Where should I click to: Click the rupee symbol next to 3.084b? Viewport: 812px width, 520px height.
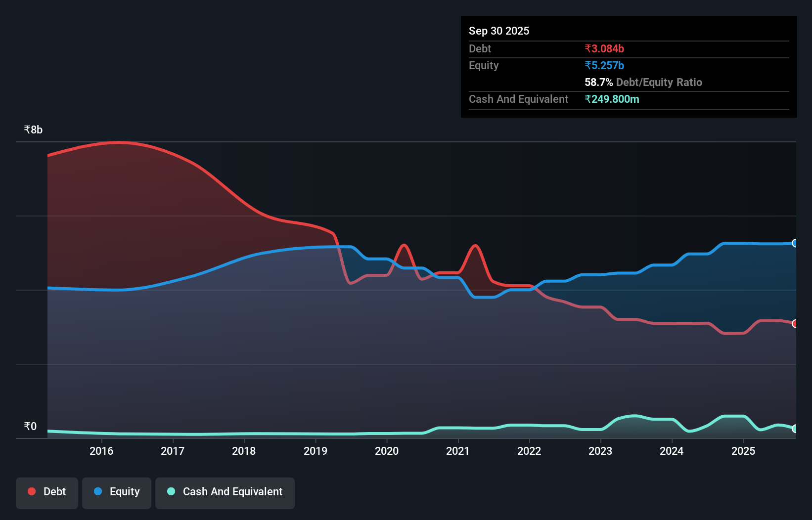(x=588, y=48)
